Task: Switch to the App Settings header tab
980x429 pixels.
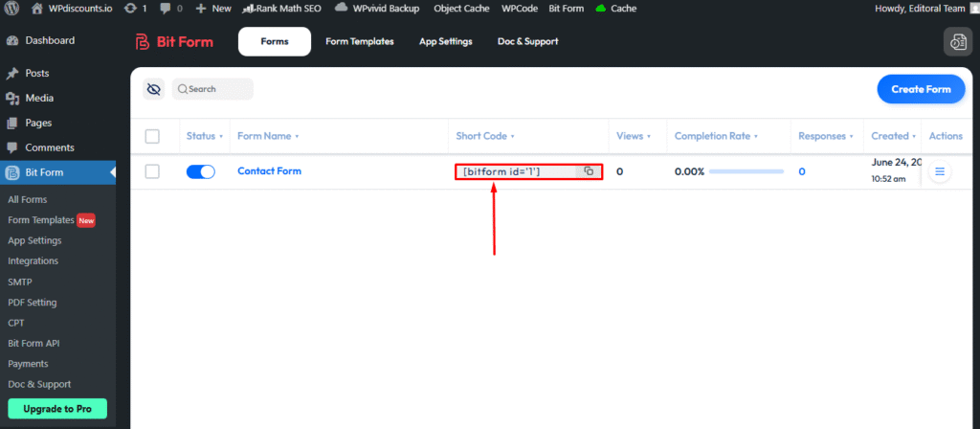Action: tap(446, 41)
